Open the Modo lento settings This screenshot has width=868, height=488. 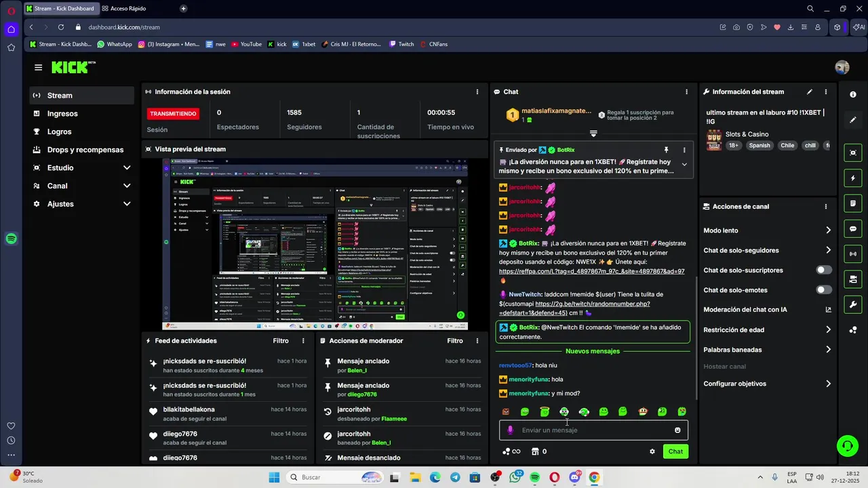point(767,230)
